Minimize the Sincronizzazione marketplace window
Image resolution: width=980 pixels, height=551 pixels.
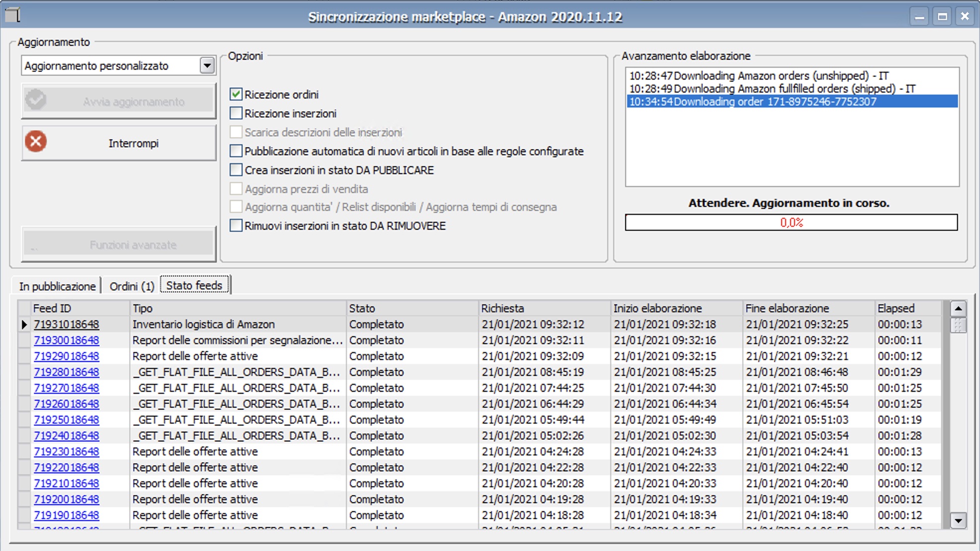point(919,16)
